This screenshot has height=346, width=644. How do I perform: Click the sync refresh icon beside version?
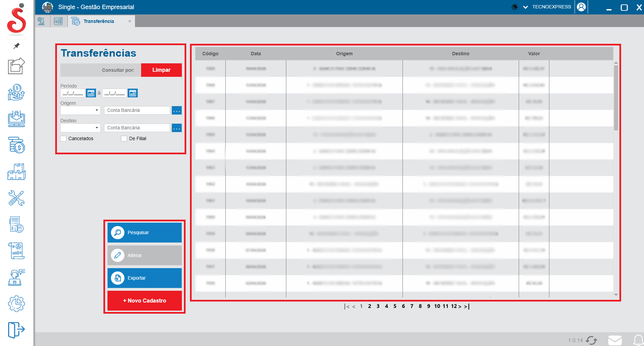coord(591,340)
